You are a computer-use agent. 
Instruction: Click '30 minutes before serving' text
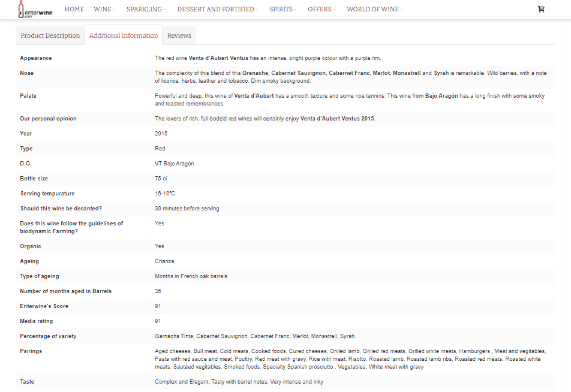point(187,209)
